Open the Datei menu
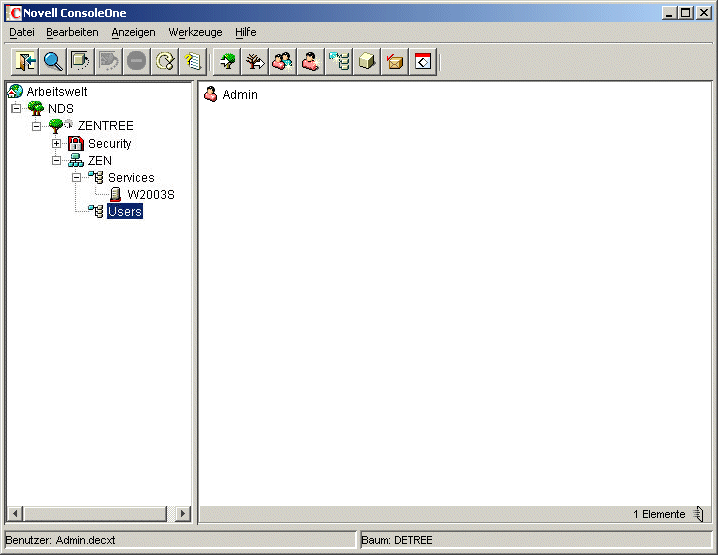This screenshot has height=555, width=718. (x=22, y=32)
